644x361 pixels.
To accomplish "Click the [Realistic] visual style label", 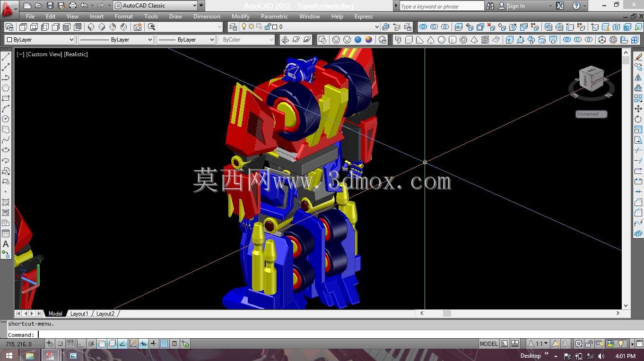I will (x=76, y=54).
